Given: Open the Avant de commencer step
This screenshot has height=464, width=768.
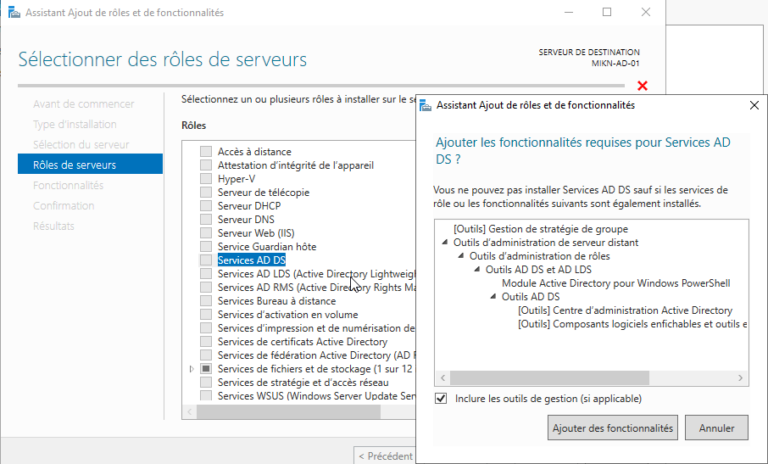Looking at the screenshot, I should click(83, 104).
